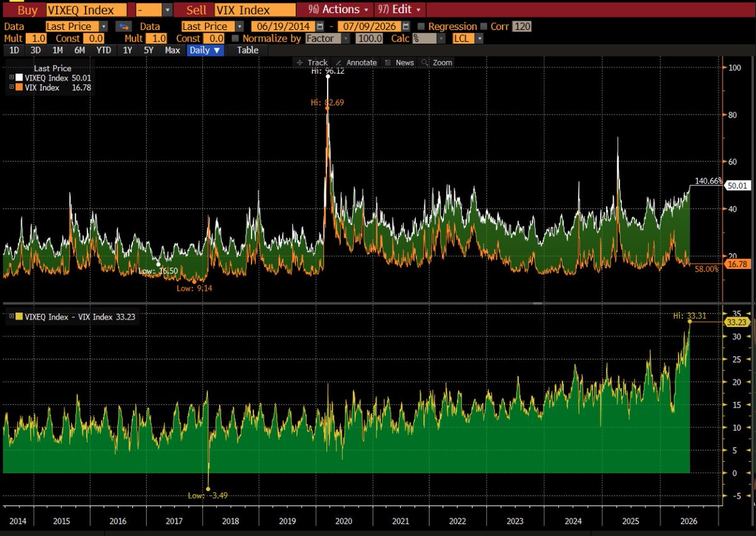Expand the lower spread legend entry
This screenshot has width=756, height=536.
click(x=11, y=317)
